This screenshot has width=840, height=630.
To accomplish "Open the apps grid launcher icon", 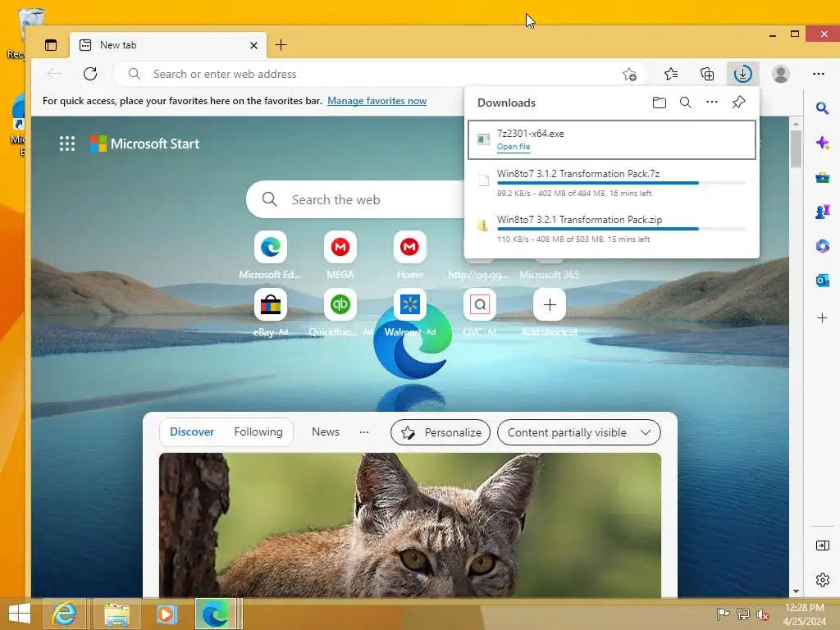I will click(67, 144).
